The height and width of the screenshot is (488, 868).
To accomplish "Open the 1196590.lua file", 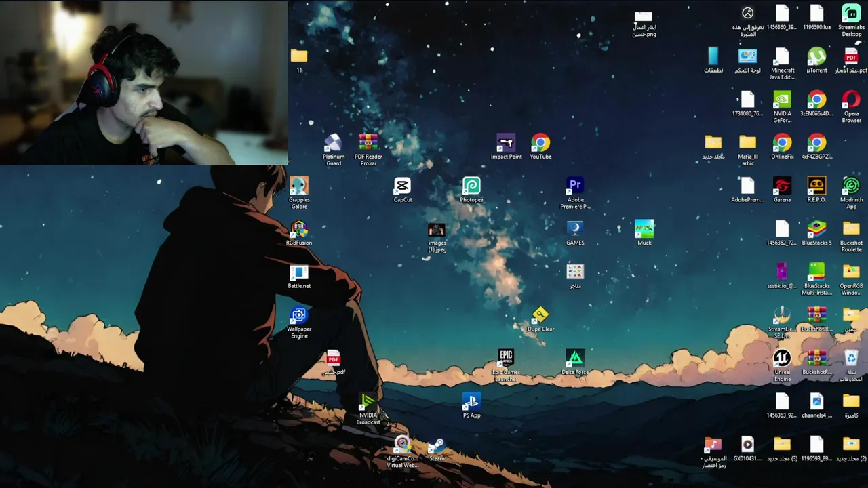I will pos(816,17).
